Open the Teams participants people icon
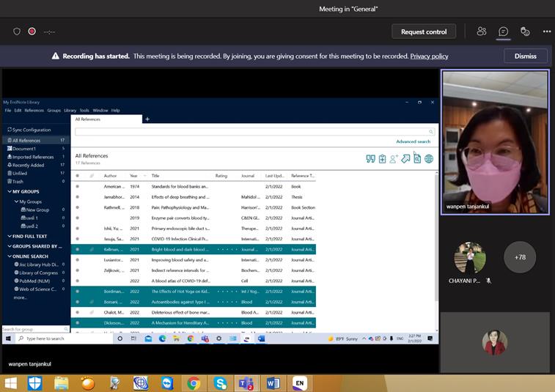The image size is (555, 392). tap(482, 32)
